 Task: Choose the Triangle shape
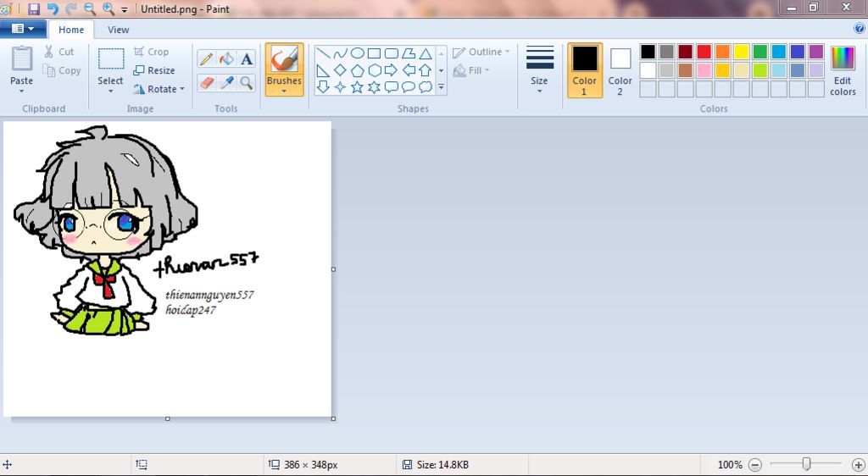pos(426,53)
